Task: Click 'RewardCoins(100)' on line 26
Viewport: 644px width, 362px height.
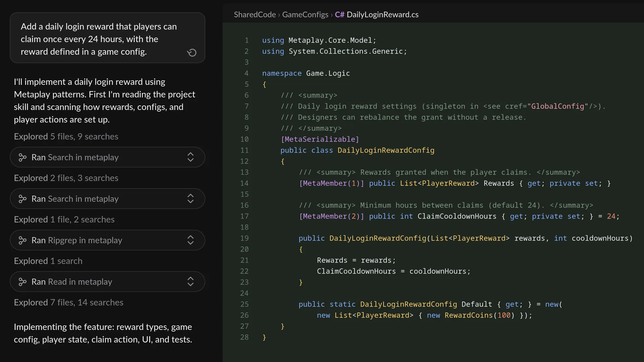Action: pyautogui.click(x=479, y=315)
